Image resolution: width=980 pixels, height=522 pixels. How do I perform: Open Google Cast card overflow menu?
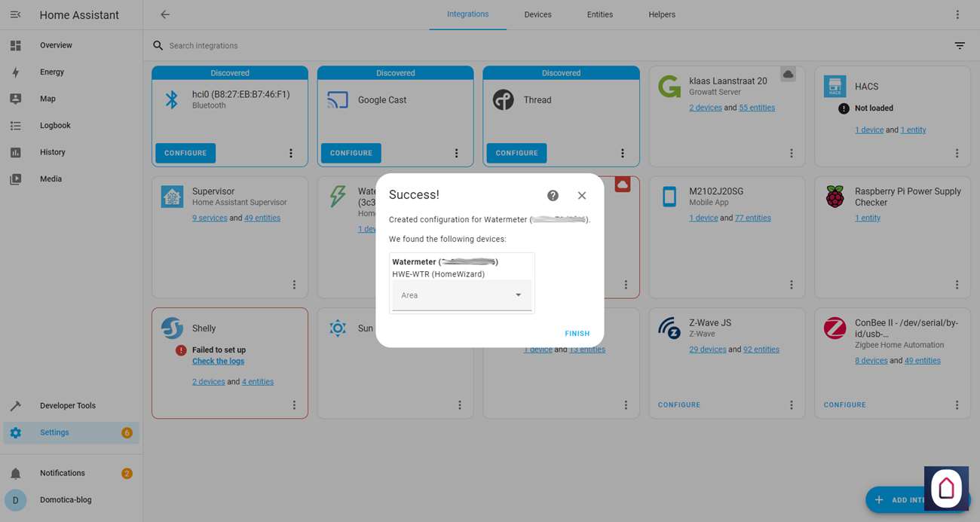coord(456,153)
